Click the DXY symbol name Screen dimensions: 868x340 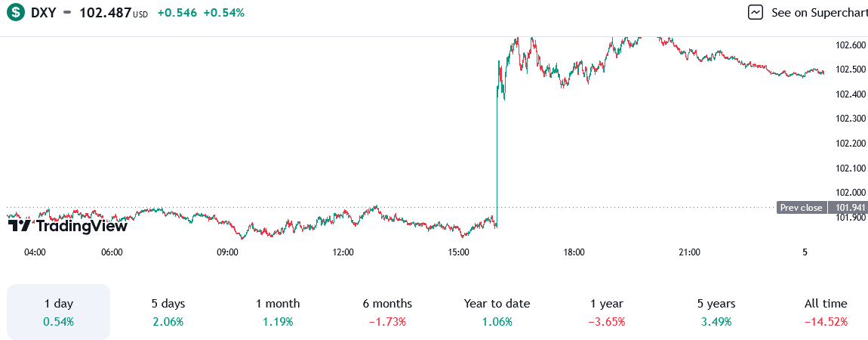point(45,13)
